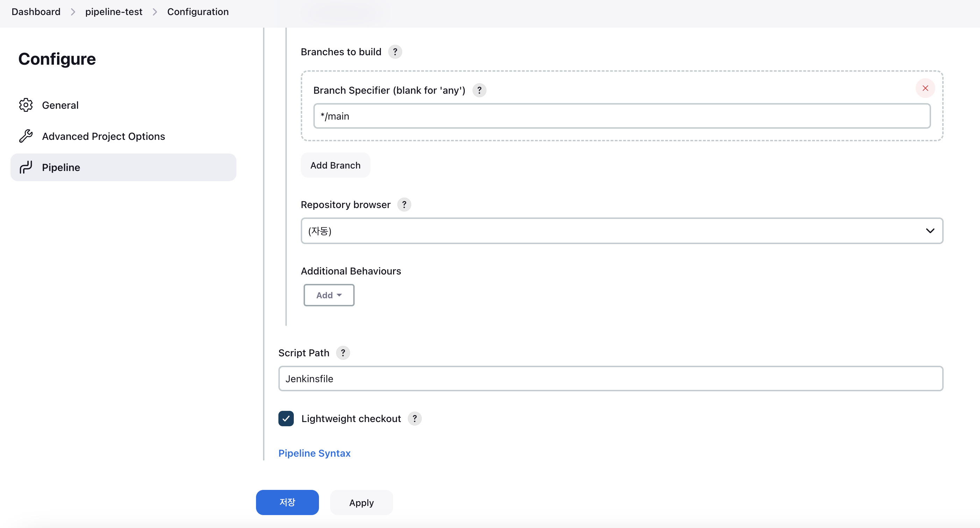Screen dimensions: 980x528
Task: Click the General gear icon in sidebar
Action: pos(26,105)
